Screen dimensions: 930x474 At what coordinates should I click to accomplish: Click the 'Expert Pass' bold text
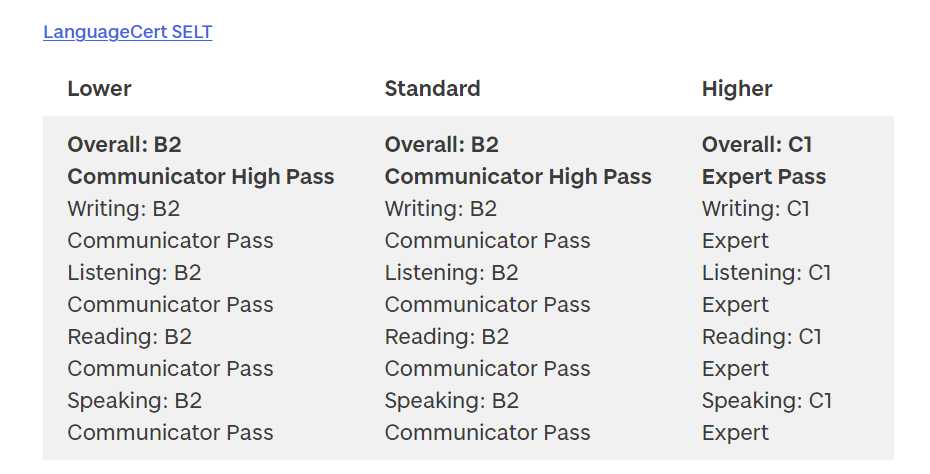click(764, 177)
